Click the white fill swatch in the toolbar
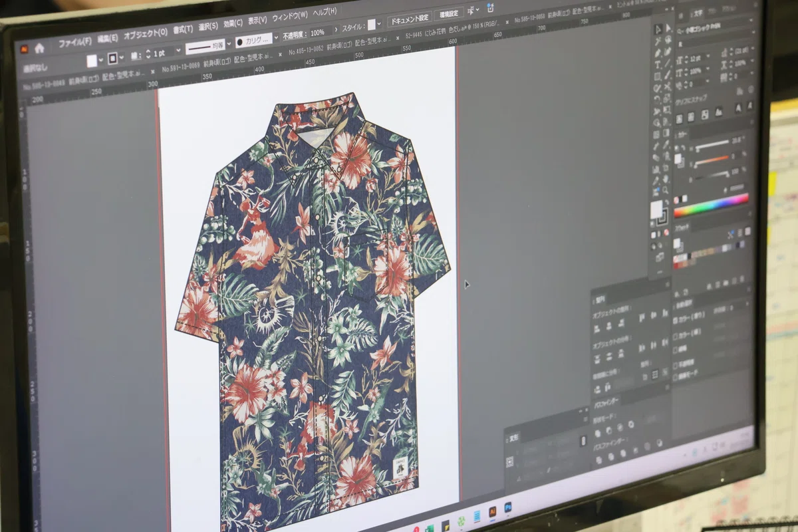 coord(656,209)
